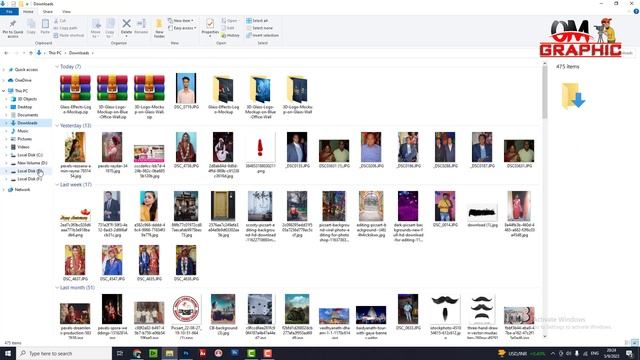640x360 pixels.
Task: Click Copy path in the ribbon
Action: [x=66, y=28]
